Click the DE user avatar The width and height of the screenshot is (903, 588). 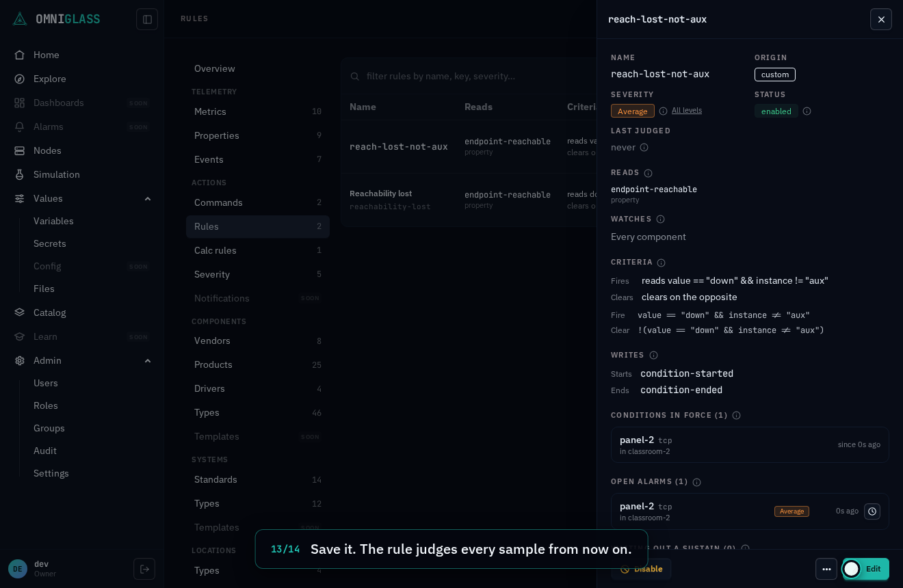click(18, 569)
